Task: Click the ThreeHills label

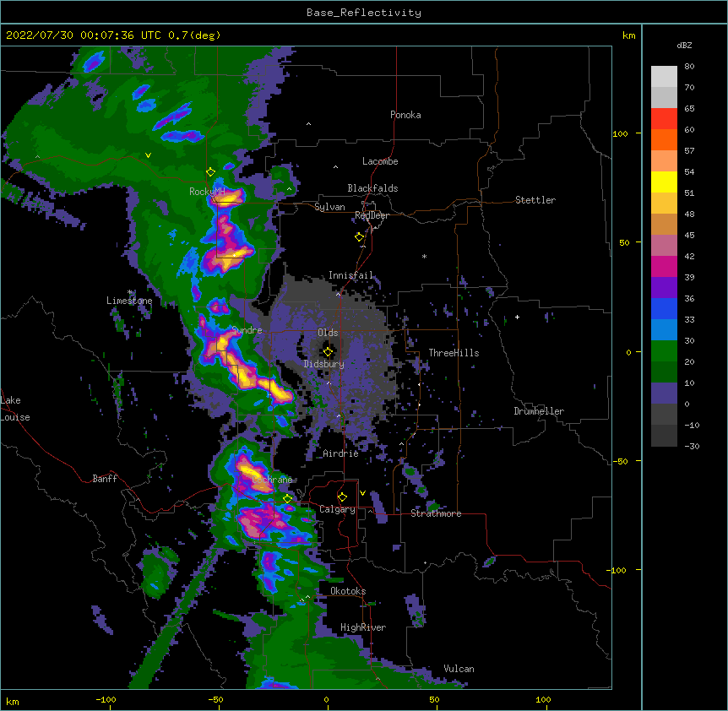Action: (x=454, y=353)
